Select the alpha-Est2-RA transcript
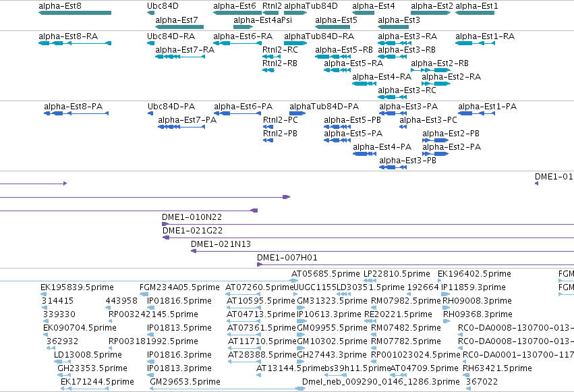574x392 pixels. click(x=436, y=84)
